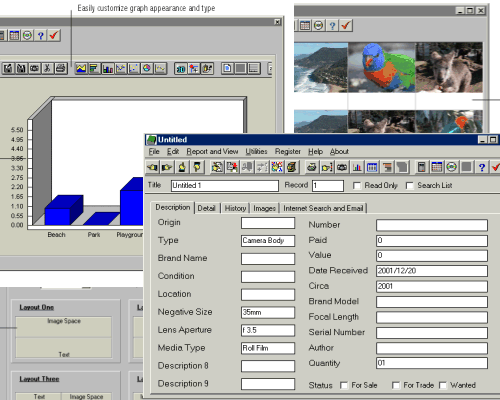The width and height of the screenshot is (500, 400).
Task: Click the page document icon in graph toolbar
Action: pyautogui.click(x=227, y=68)
